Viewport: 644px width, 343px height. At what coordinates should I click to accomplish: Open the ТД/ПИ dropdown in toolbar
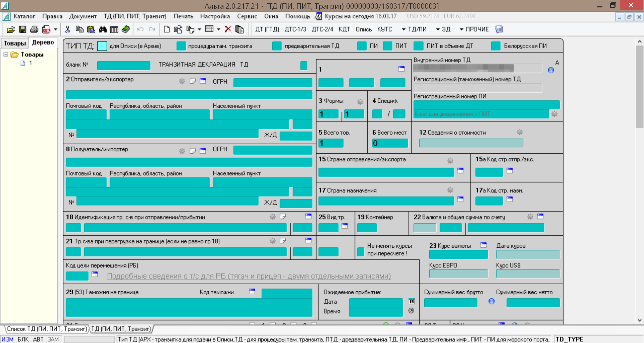pos(414,30)
